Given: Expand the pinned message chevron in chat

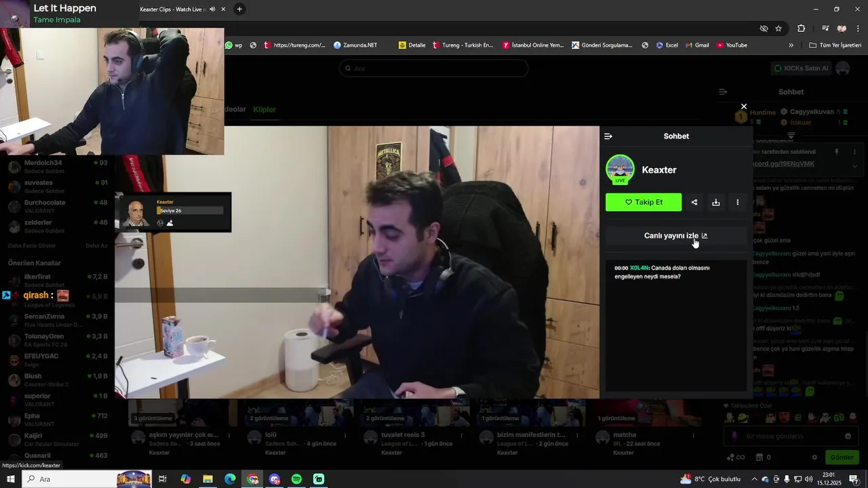Looking at the screenshot, I should point(854,166).
